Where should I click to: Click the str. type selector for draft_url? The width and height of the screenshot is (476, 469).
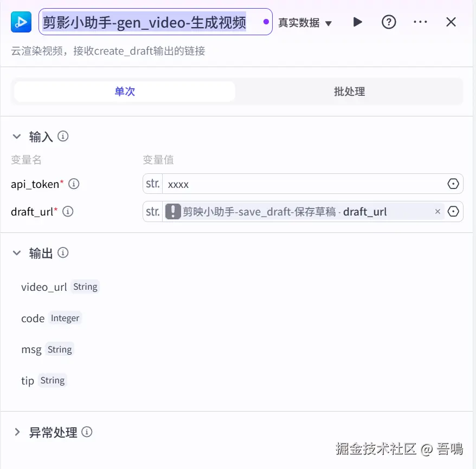(x=153, y=211)
